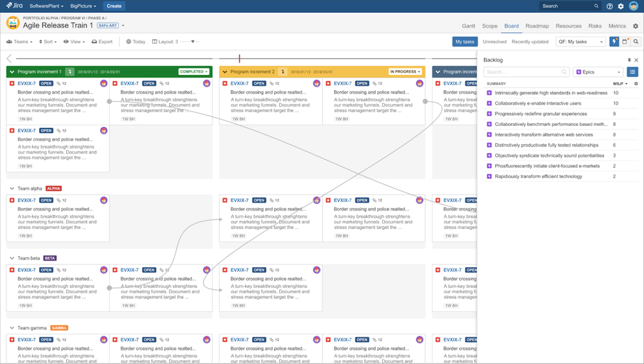Click the Create button

coord(113,6)
